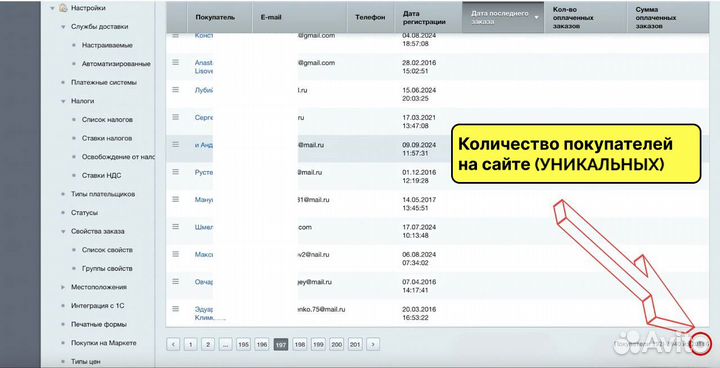Sort by Дата регистрации column header

pyautogui.click(x=424, y=17)
